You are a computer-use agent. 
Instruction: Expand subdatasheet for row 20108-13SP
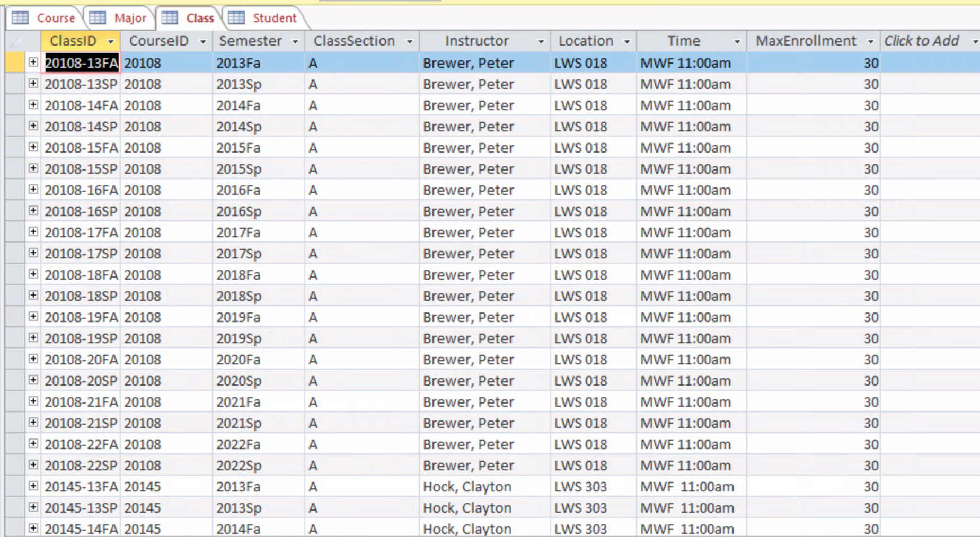33,84
